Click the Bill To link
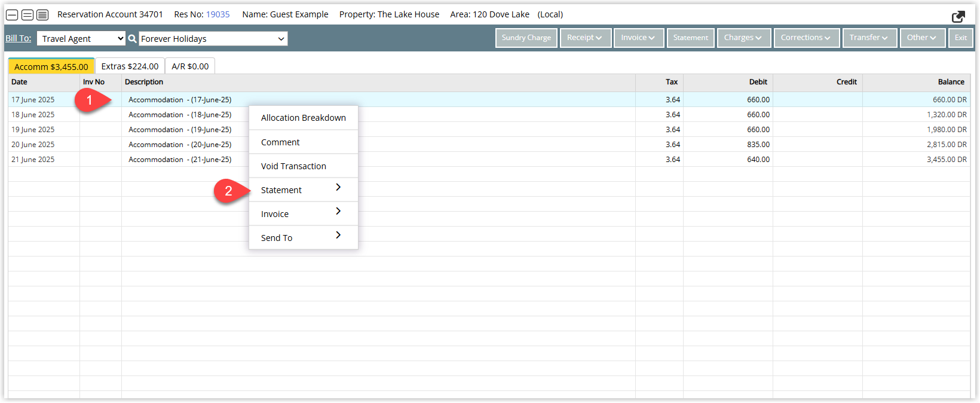980x403 pixels. point(19,38)
